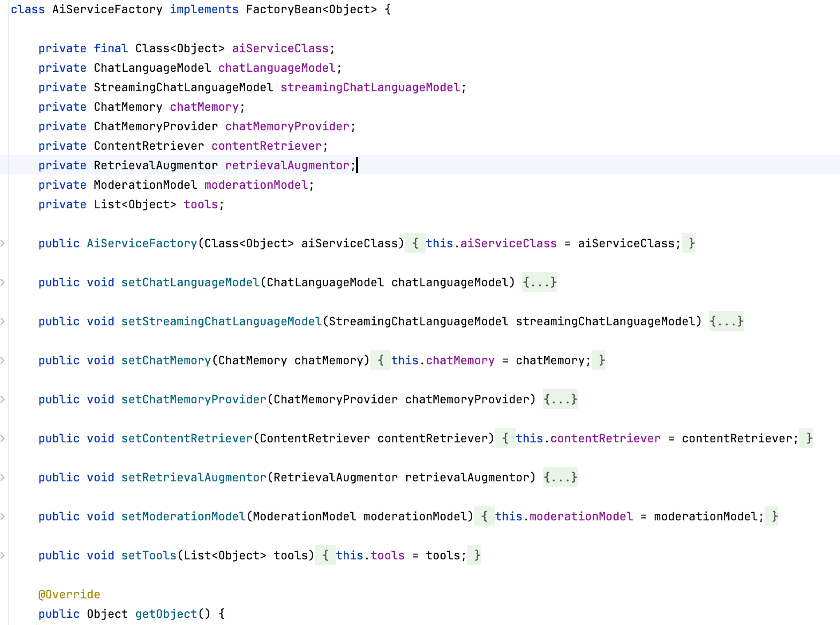Image resolution: width=840 pixels, height=625 pixels.
Task: Click the FactoryBean<Object> interface name
Action: click(x=311, y=9)
